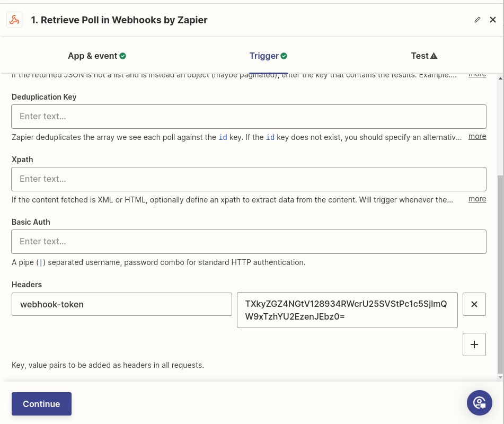504x424 pixels.
Task: Expand the topmost more link
Action: tap(477, 75)
